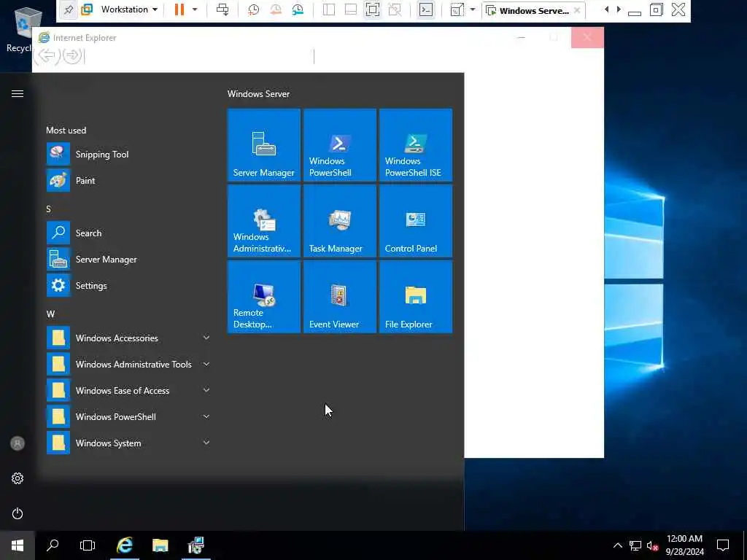This screenshot has height=560, width=747.
Task: Click the VMware library icon beside Workstation
Action: tap(87, 9)
